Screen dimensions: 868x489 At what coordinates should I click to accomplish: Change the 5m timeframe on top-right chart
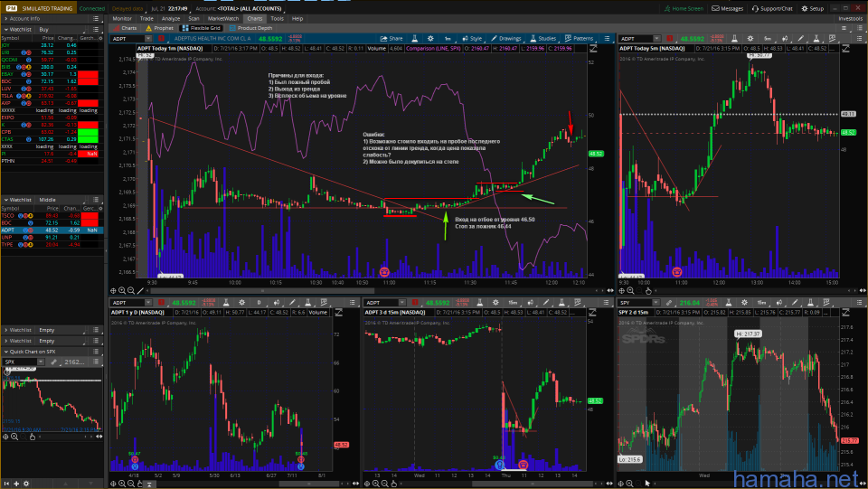click(x=768, y=39)
